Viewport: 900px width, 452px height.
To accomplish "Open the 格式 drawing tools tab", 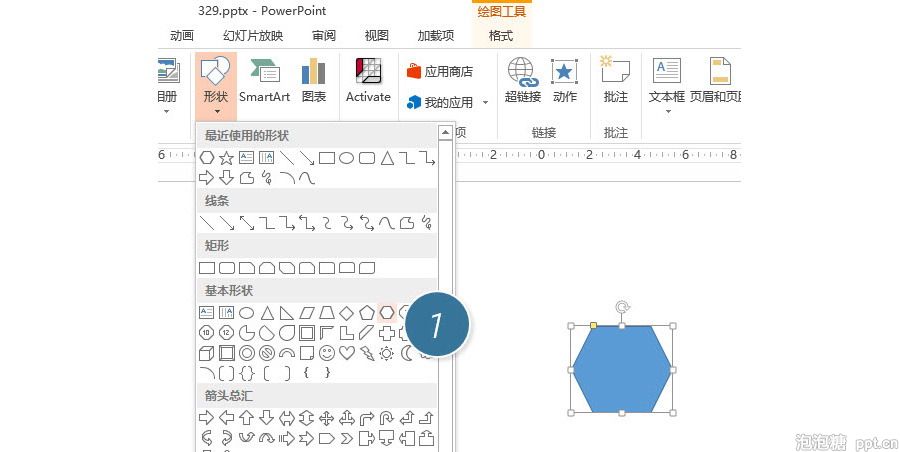I will 501,36.
